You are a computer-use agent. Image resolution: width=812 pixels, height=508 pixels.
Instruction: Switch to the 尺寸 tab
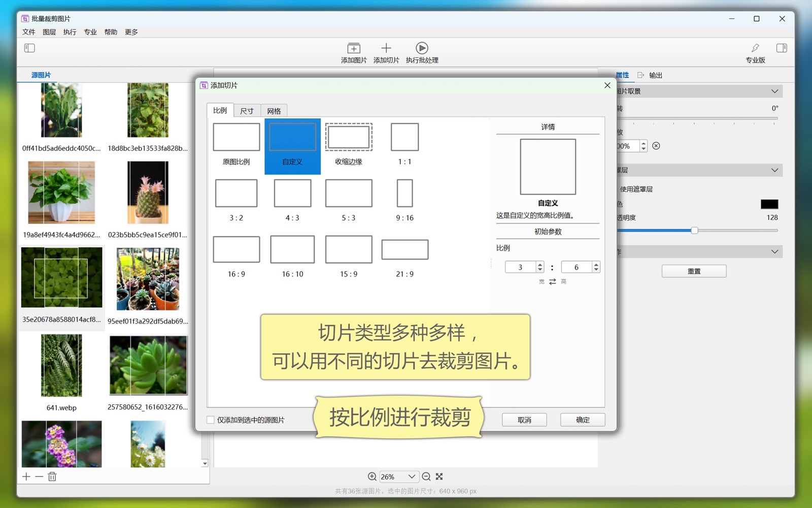click(247, 111)
